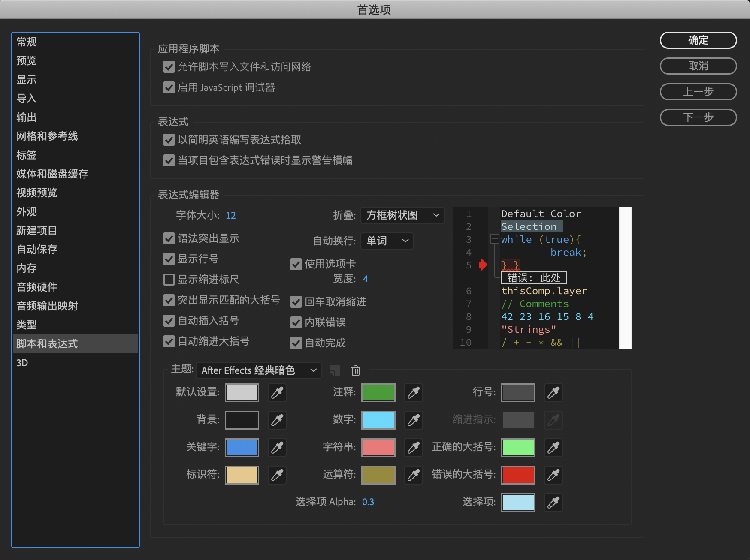
Task: Click the eyedropper next to 行号 swatch
Action: click(x=553, y=393)
